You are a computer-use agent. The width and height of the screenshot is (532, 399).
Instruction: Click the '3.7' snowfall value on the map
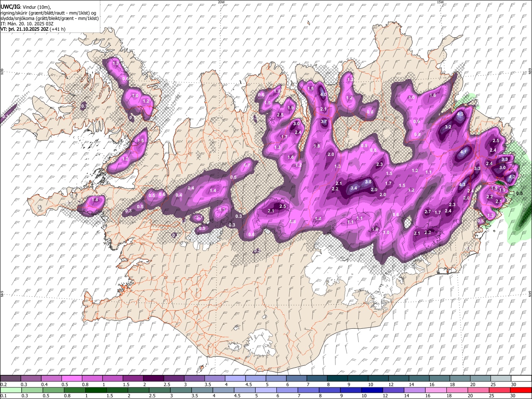pyautogui.click(x=324, y=121)
